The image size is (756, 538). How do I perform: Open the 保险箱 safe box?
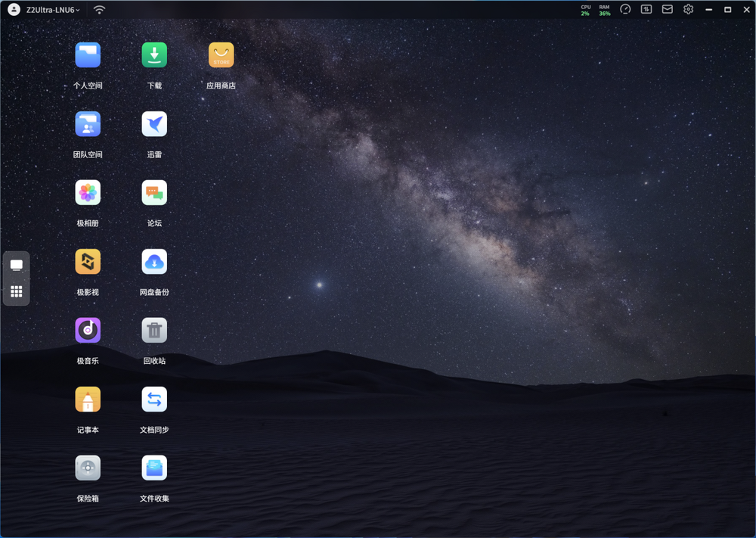pyautogui.click(x=88, y=468)
